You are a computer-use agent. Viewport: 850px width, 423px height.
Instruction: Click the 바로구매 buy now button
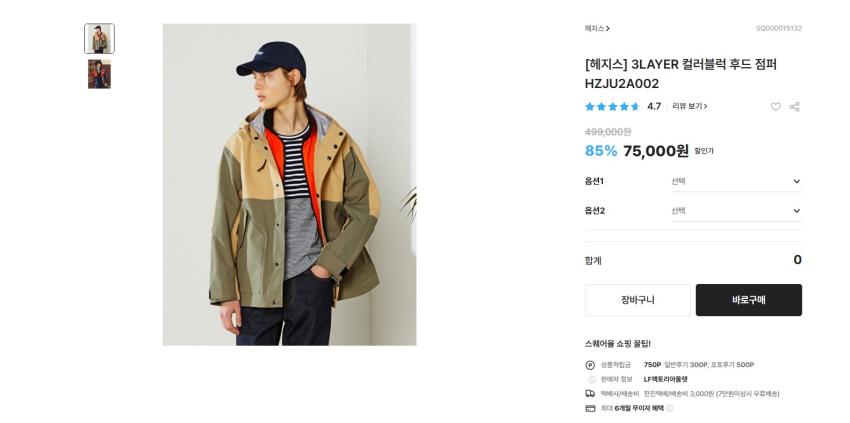click(749, 300)
